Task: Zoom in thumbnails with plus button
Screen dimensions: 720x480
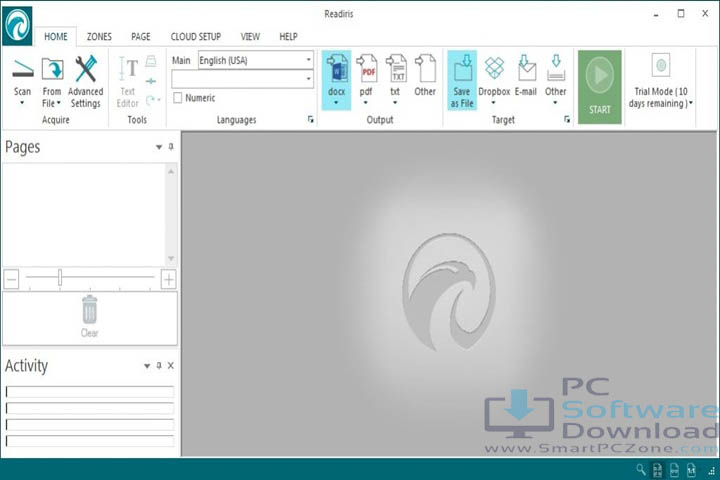Action: click(x=169, y=279)
